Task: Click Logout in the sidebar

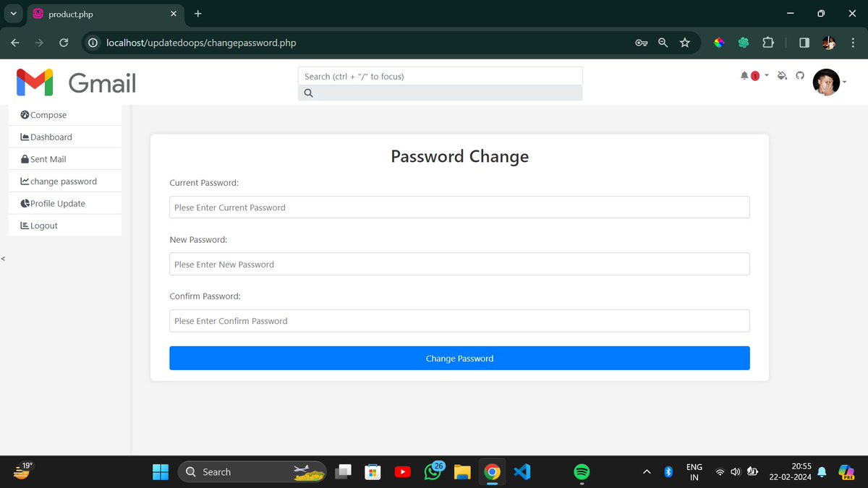Action: (x=65, y=226)
